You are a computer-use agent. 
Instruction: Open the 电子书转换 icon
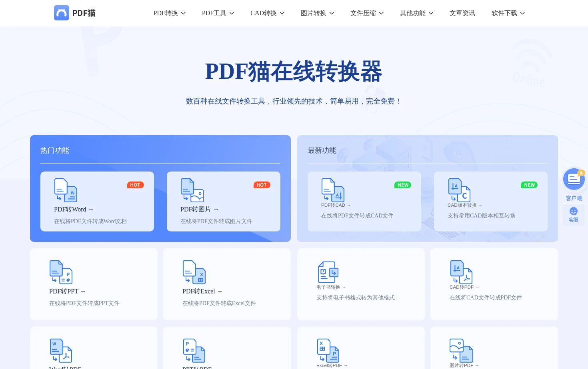(x=328, y=272)
